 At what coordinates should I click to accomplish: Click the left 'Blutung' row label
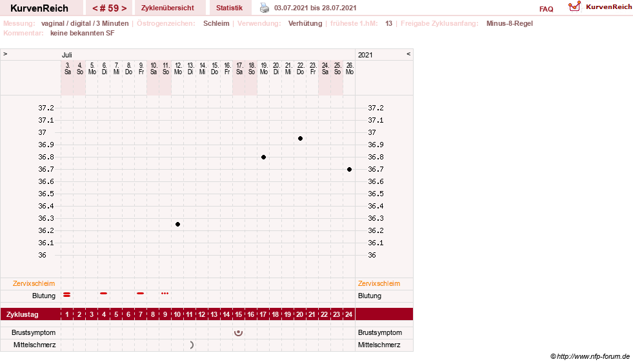(x=44, y=296)
